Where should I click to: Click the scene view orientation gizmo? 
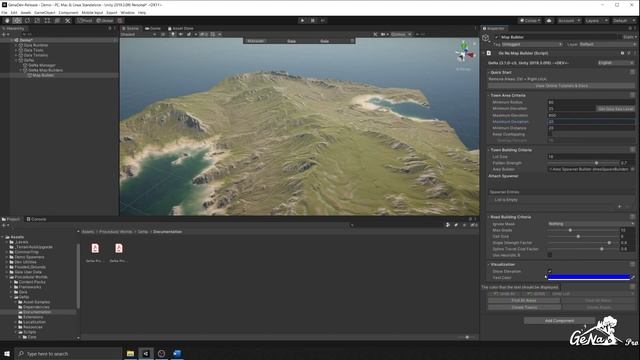(465, 52)
